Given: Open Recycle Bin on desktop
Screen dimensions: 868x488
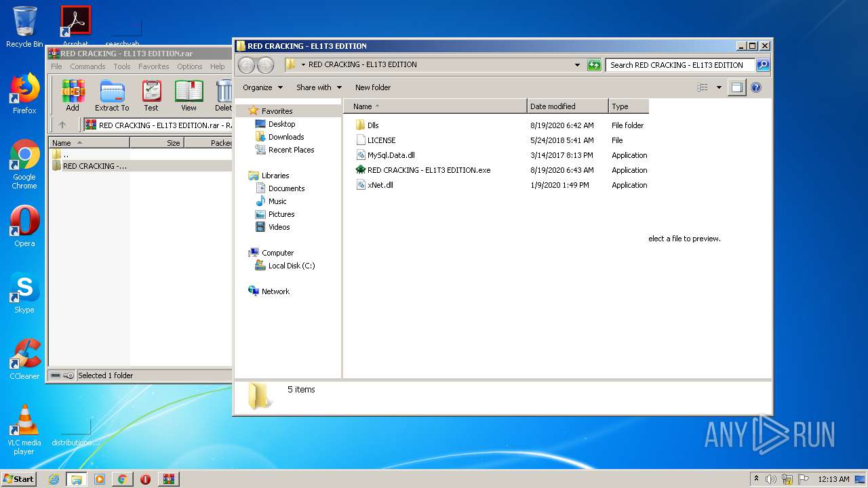Looking at the screenshot, I should [x=24, y=27].
